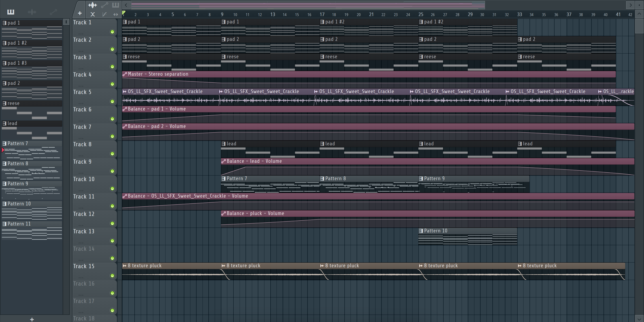Mute Track 10 with its green LED
The width and height of the screenshot is (644, 322).
click(x=112, y=188)
